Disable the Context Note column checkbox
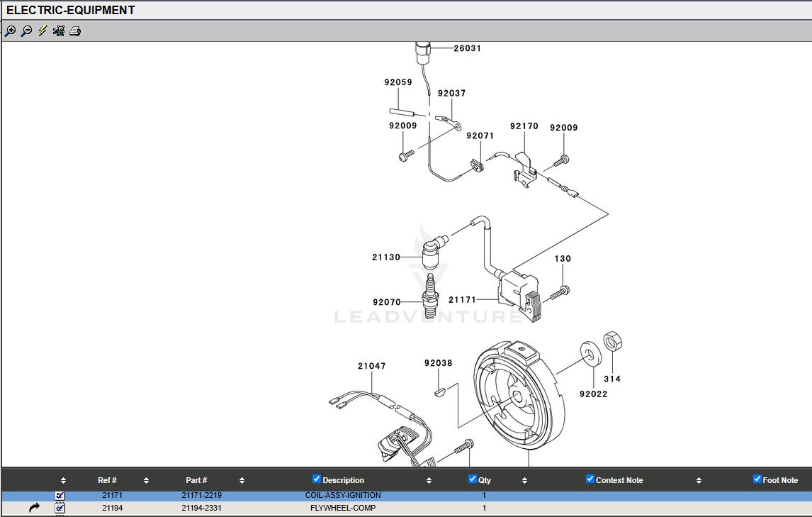Image resolution: width=812 pixels, height=517 pixels. point(590,479)
